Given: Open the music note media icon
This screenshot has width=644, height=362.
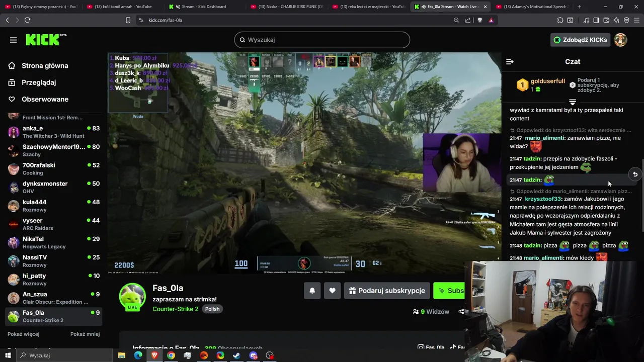Looking at the screenshot, I should tap(587, 20).
